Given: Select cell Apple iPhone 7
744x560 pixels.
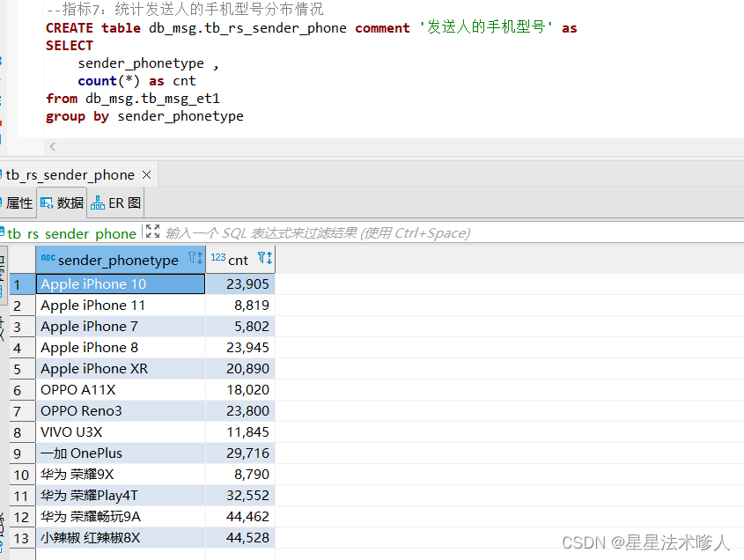Looking at the screenshot, I should point(121,327).
